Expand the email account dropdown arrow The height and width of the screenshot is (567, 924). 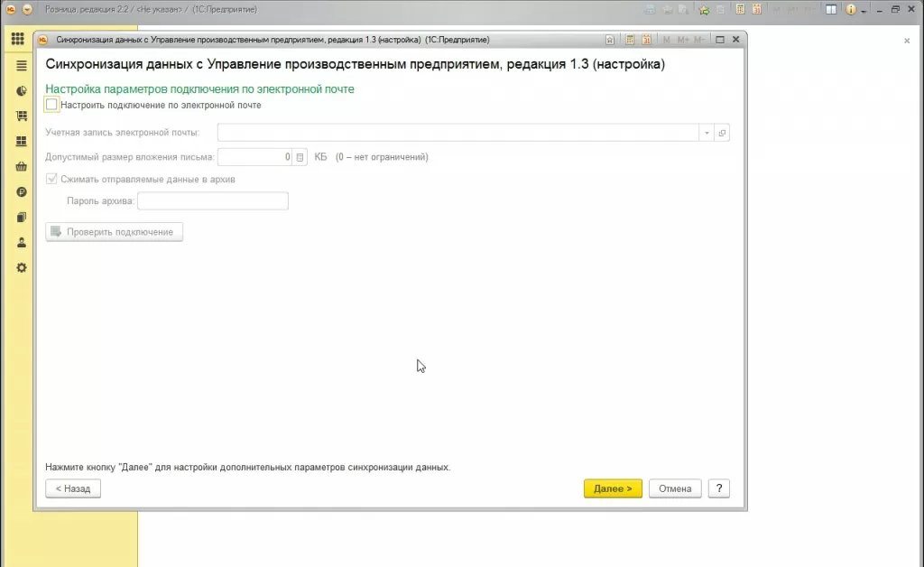click(707, 133)
